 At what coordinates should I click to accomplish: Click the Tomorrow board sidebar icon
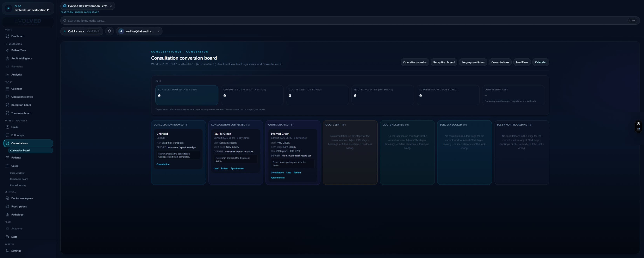coord(8,113)
